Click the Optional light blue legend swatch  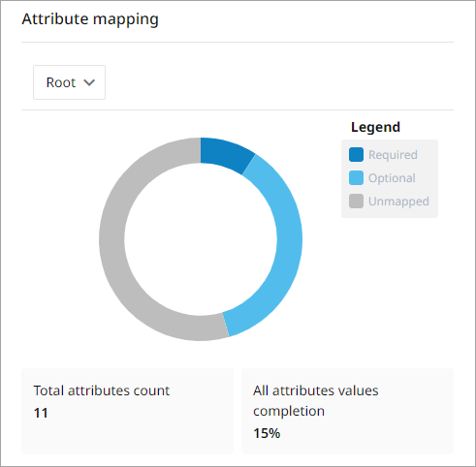(356, 178)
